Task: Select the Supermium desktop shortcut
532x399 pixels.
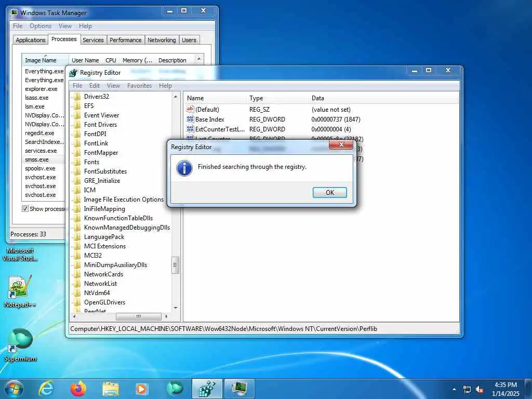Action: 20,344
